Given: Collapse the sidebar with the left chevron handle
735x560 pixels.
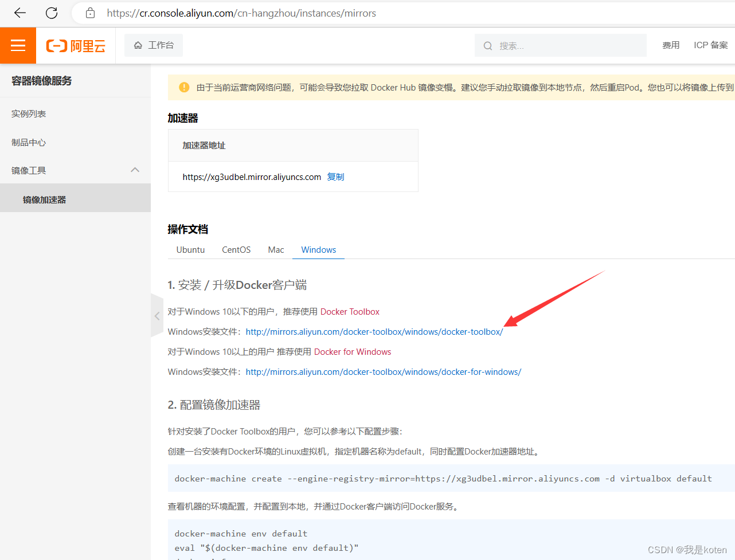Looking at the screenshot, I should pos(157,315).
